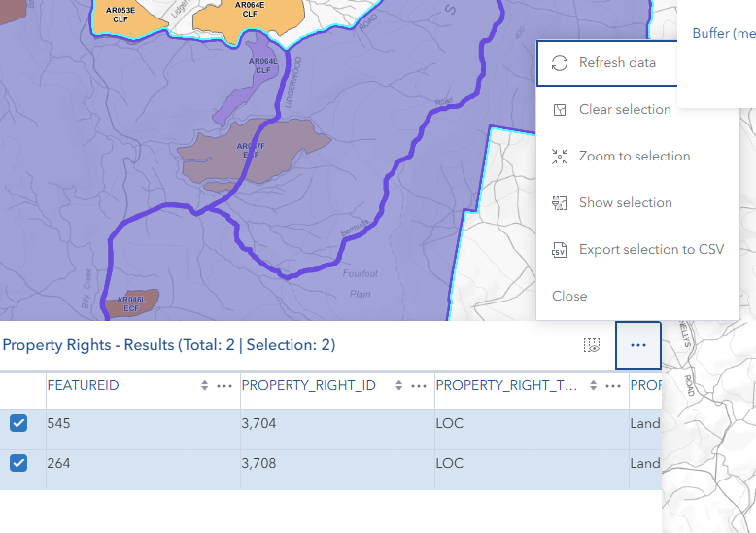Toggle the show selected records icon

[592, 345]
